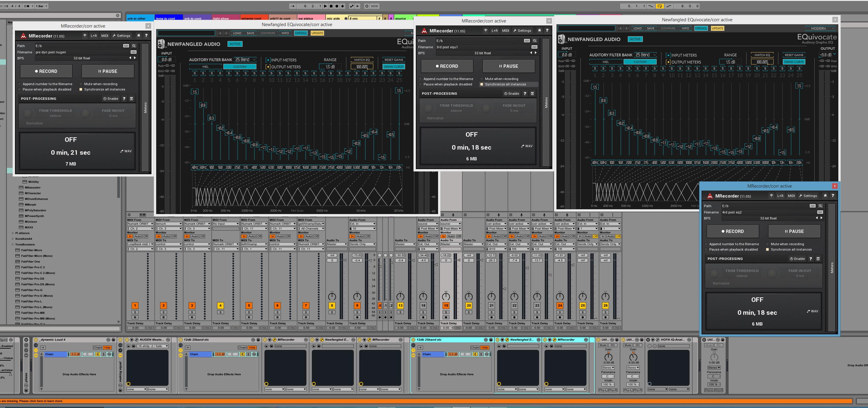Image resolution: width=868 pixels, height=408 pixels.
Task: Click the Follow arrow icon left of song position
Action: (x=292, y=6)
